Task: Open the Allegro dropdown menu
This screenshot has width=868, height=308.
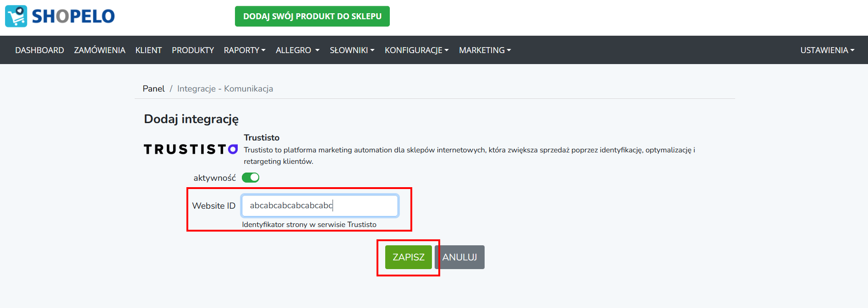Action: point(297,50)
